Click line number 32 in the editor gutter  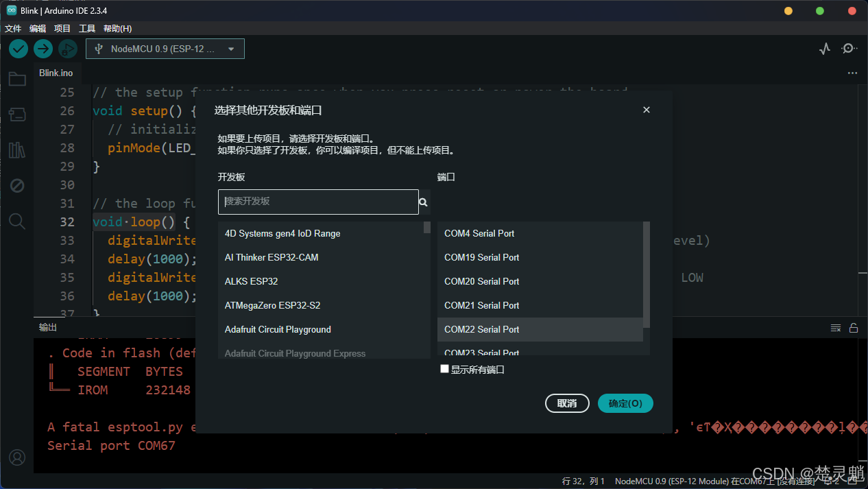pos(67,222)
